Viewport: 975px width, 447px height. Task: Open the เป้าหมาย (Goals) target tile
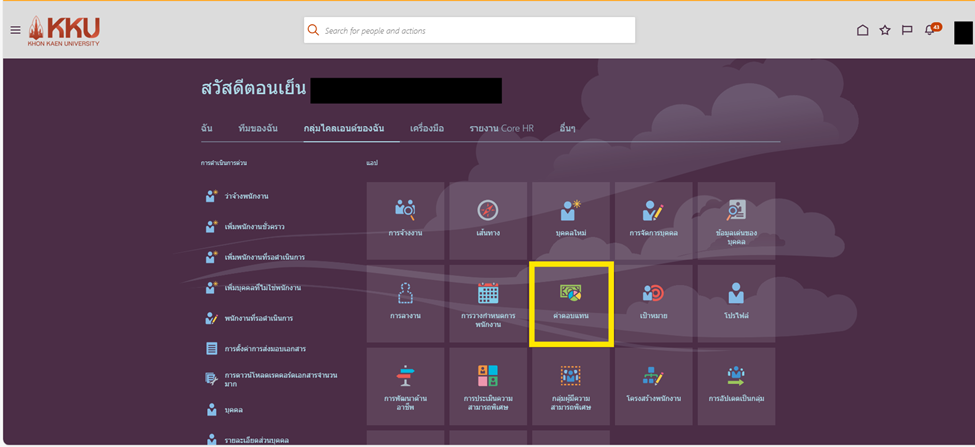click(654, 303)
